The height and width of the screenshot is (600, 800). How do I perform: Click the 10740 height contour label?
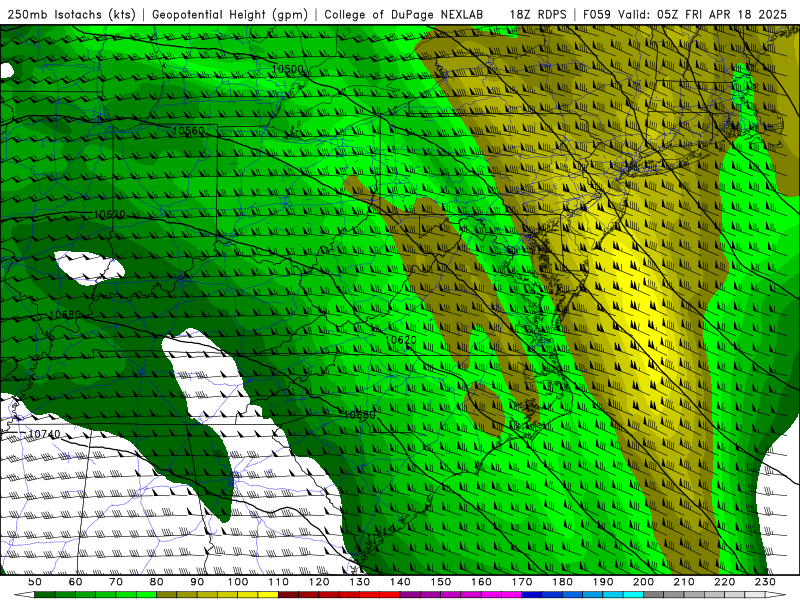44,434
